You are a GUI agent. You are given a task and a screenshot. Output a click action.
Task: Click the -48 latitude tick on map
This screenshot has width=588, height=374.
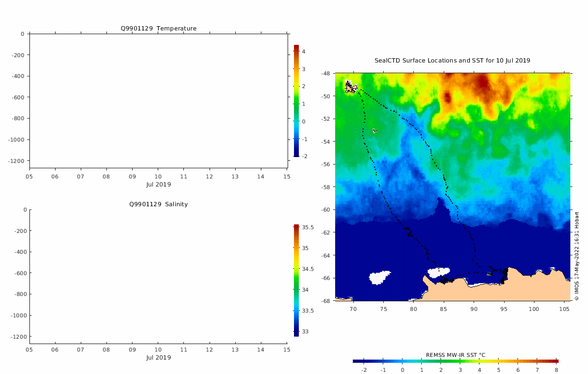tap(326, 73)
